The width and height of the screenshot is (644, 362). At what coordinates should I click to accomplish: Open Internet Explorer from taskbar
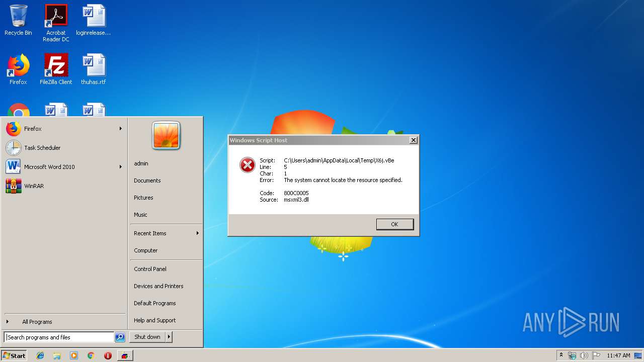click(x=40, y=355)
